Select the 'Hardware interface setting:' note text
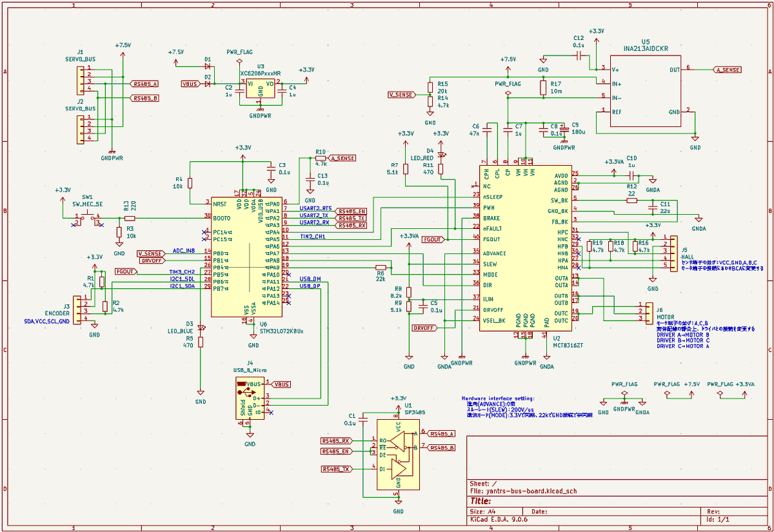The height and width of the screenshot is (532, 774). point(498,399)
